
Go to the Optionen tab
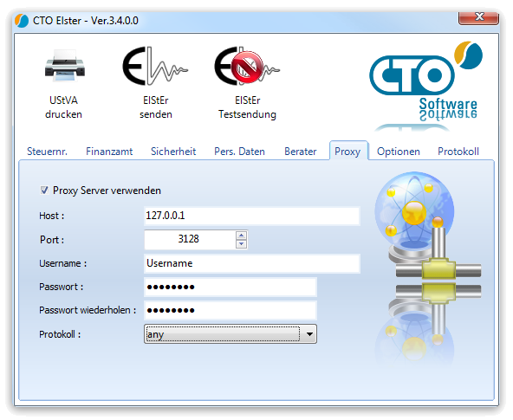(398, 152)
